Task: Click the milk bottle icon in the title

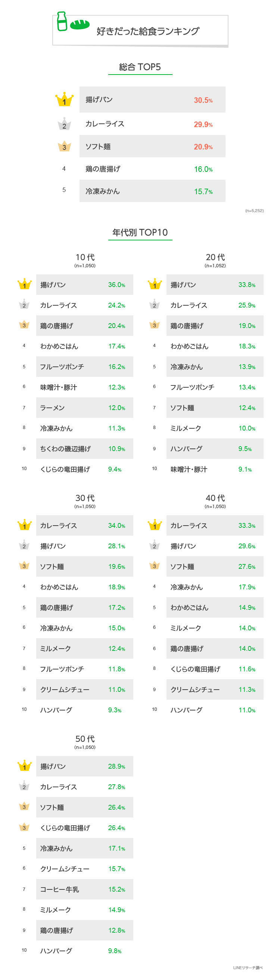Action: [62, 21]
